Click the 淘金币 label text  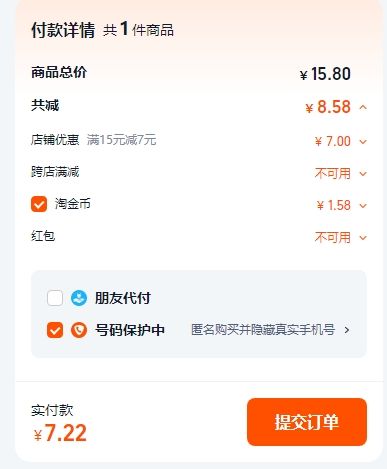[x=73, y=204]
